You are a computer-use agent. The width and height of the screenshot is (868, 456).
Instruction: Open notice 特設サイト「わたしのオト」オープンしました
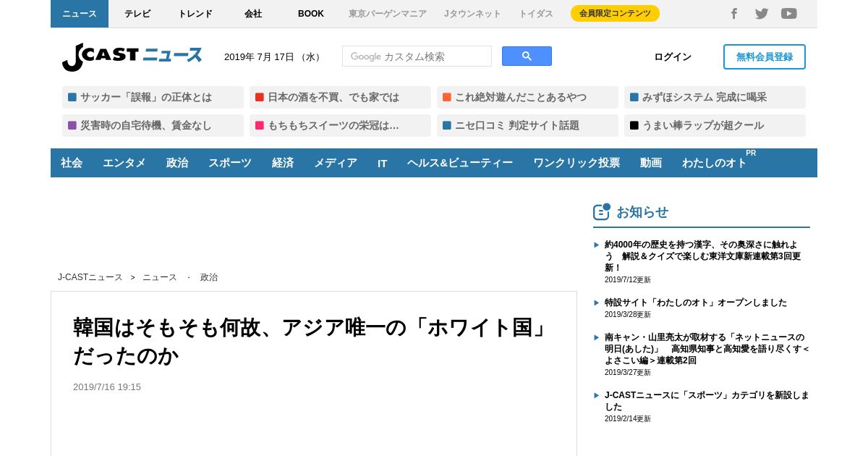696,303
